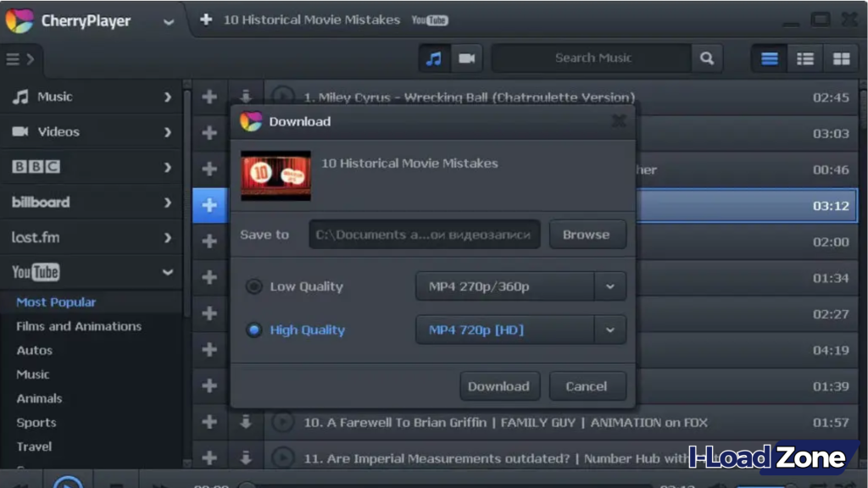
Task: Open the hamburger menu icon
Action: click(x=15, y=58)
